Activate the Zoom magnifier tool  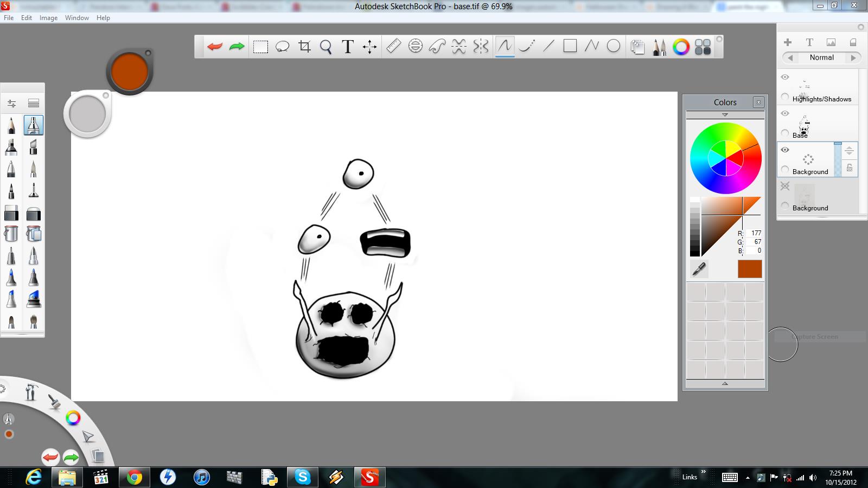[326, 47]
